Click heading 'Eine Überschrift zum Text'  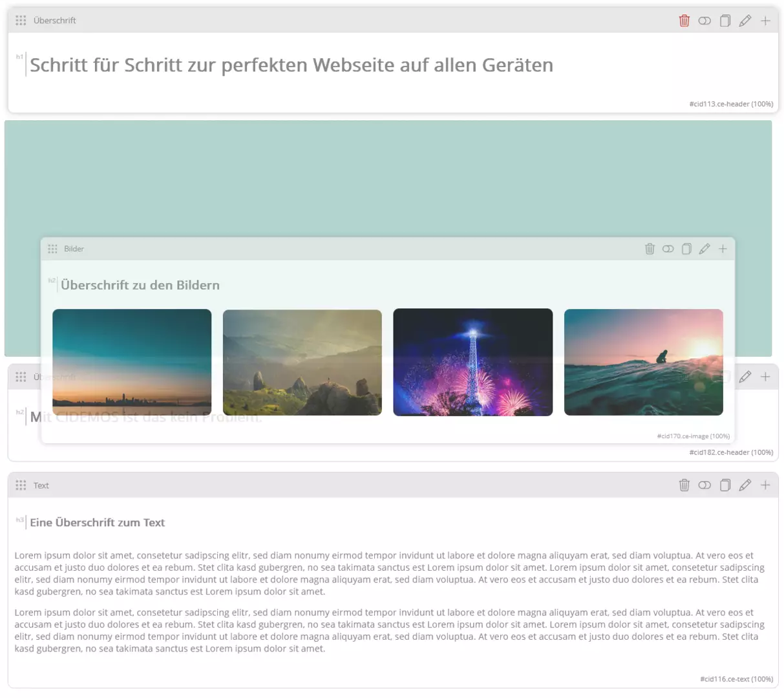pos(98,523)
